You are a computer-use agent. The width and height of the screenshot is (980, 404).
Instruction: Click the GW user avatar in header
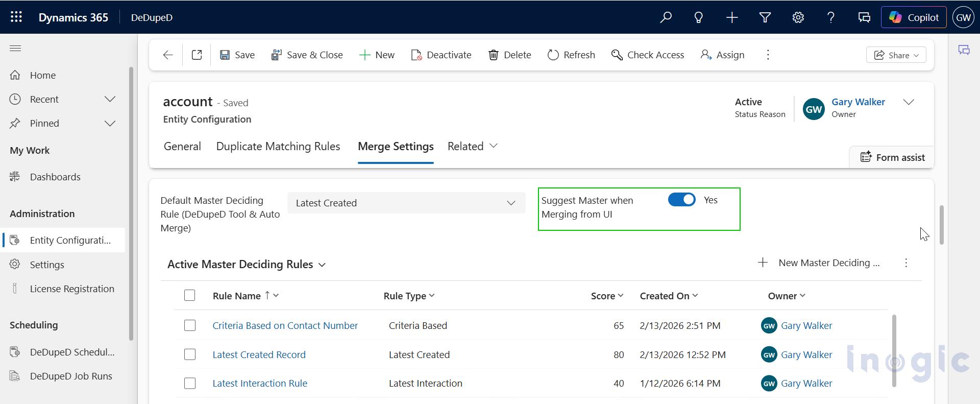click(963, 17)
